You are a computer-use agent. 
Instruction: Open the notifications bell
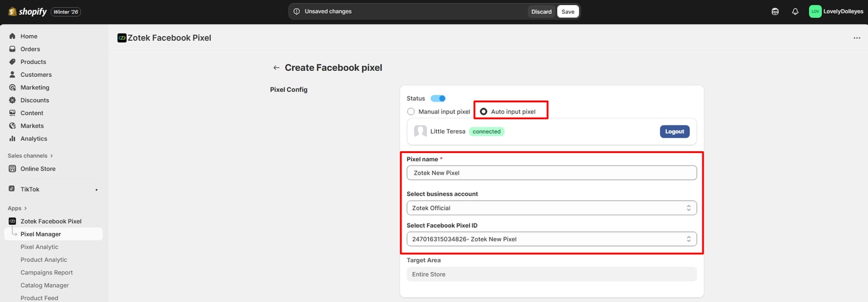tap(795, 11)
